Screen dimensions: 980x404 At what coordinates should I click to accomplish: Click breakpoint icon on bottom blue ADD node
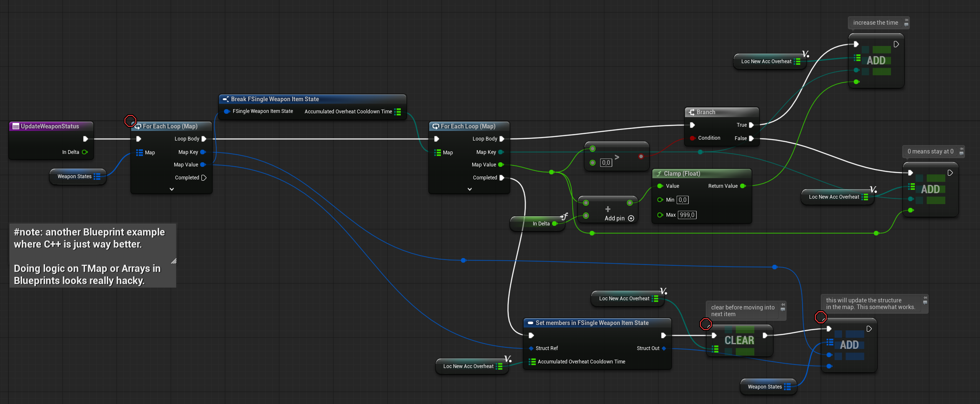coord(821,317)
